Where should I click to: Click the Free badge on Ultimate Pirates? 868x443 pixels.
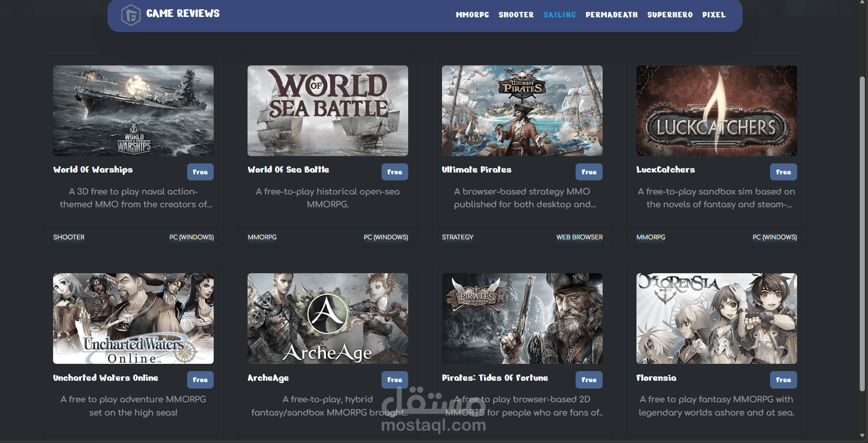589,172
